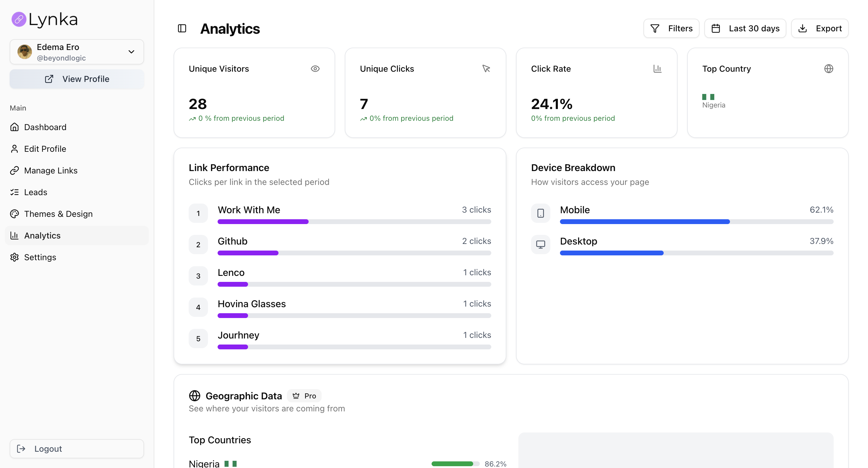Click the bar chart icon on Click Rate card

[657, 69]
